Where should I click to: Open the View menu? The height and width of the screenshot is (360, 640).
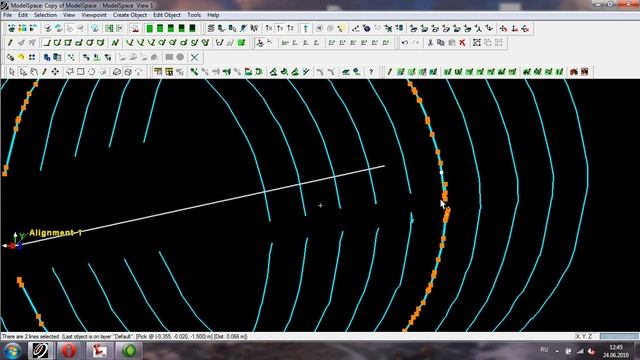(69, 15)
